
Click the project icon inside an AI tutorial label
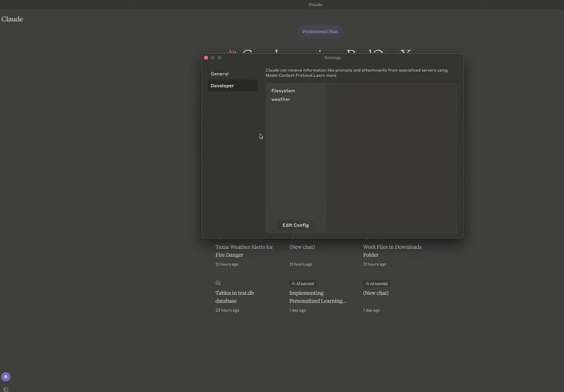[x=293, y=283]
